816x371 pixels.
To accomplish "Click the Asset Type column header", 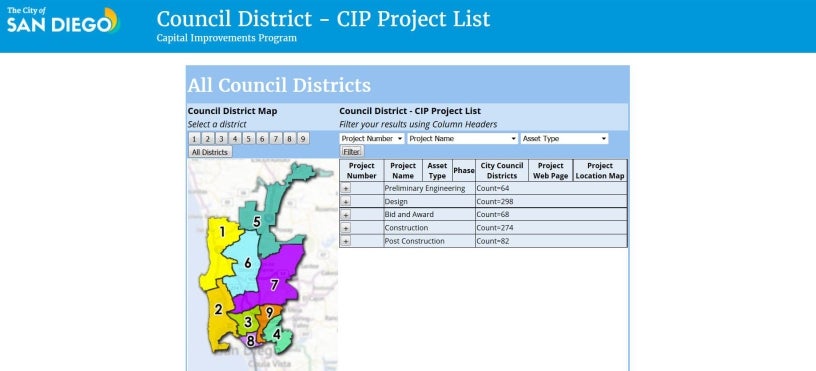I will pyautogui.click(x=437, y=171).
